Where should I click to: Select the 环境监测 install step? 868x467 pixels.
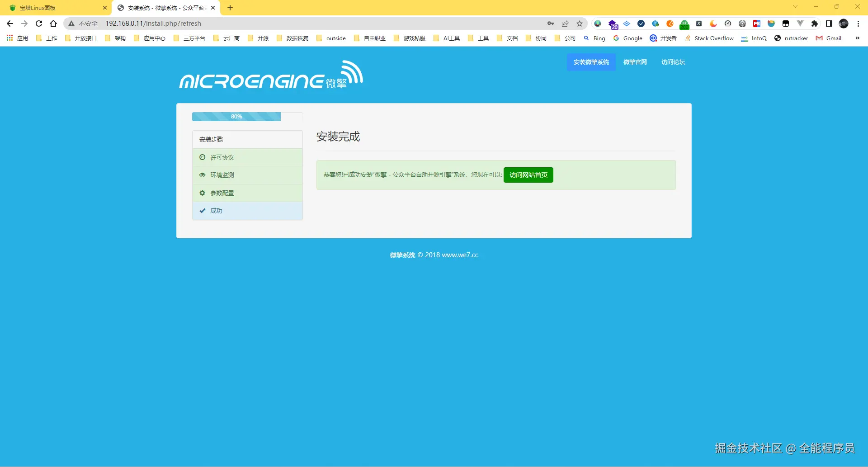point(247,175)
